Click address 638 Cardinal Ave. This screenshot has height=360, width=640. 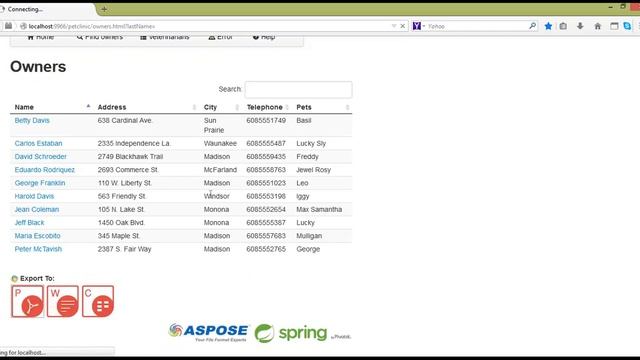pyautogui.click(x=124, y=120)
